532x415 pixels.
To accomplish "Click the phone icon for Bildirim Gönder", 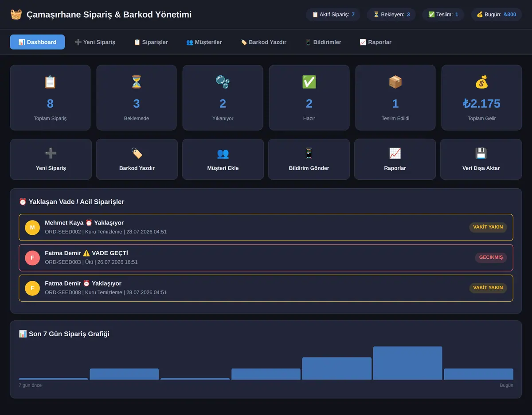I will [x=309, y=153].
